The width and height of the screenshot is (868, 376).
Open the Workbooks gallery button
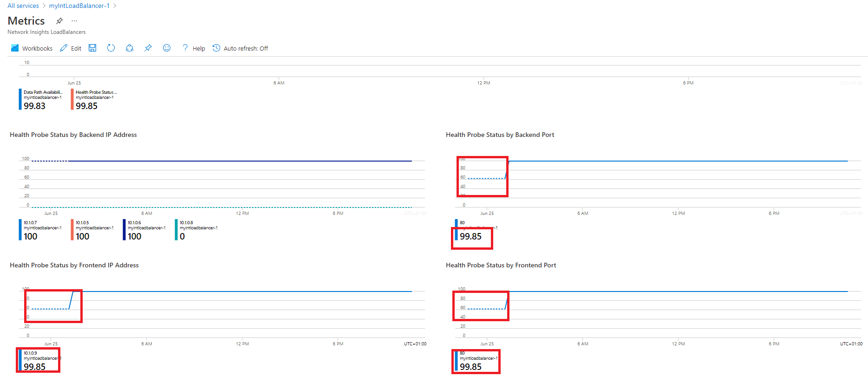(x=32, y=48)
